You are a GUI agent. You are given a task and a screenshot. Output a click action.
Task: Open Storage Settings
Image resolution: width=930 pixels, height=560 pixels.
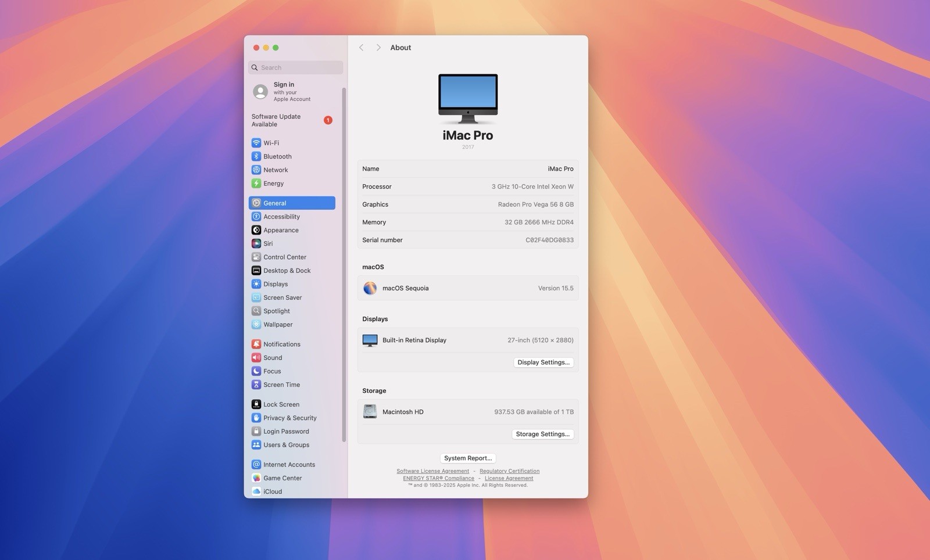click(542, 434)
